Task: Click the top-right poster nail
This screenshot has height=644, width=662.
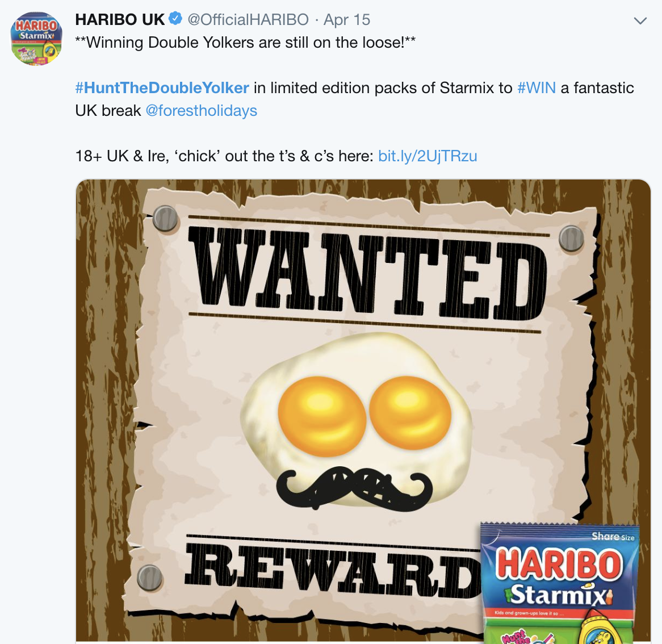Action: pos(571,239)
